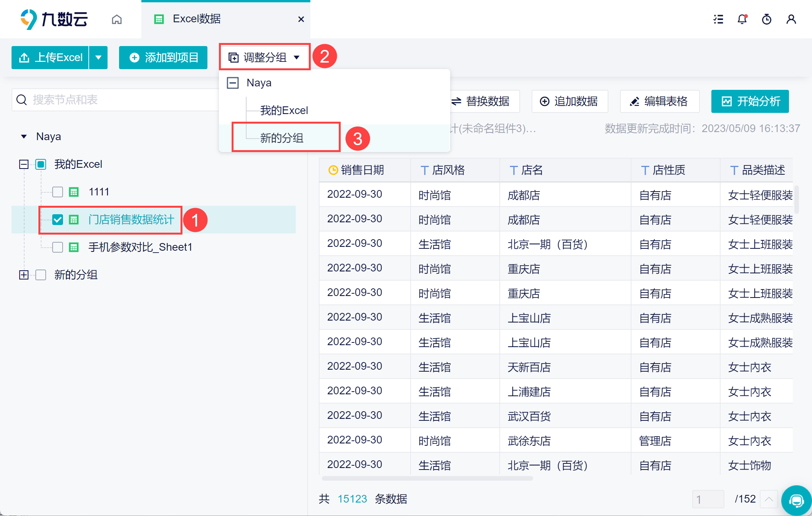Click the 添加到项目 button

pos(163,58)
